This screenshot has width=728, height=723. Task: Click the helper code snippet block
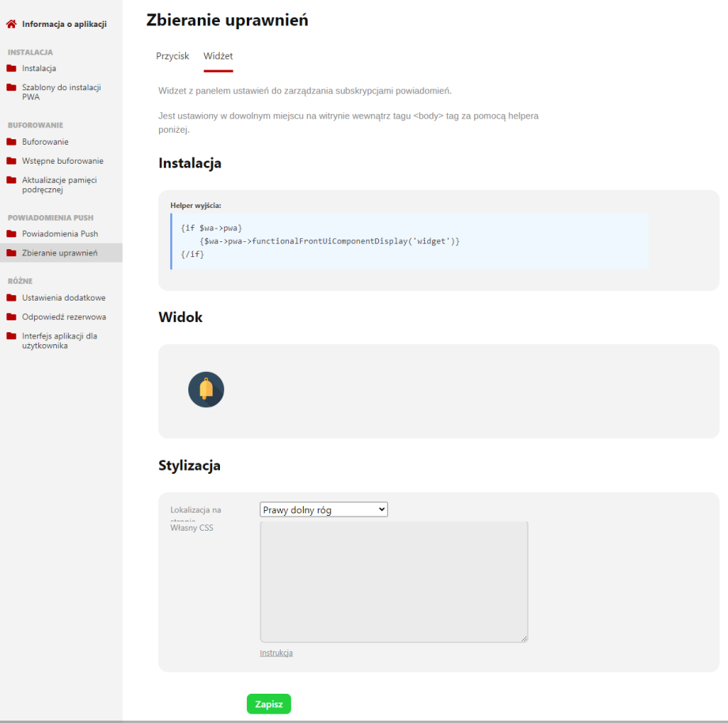[410, 240]
